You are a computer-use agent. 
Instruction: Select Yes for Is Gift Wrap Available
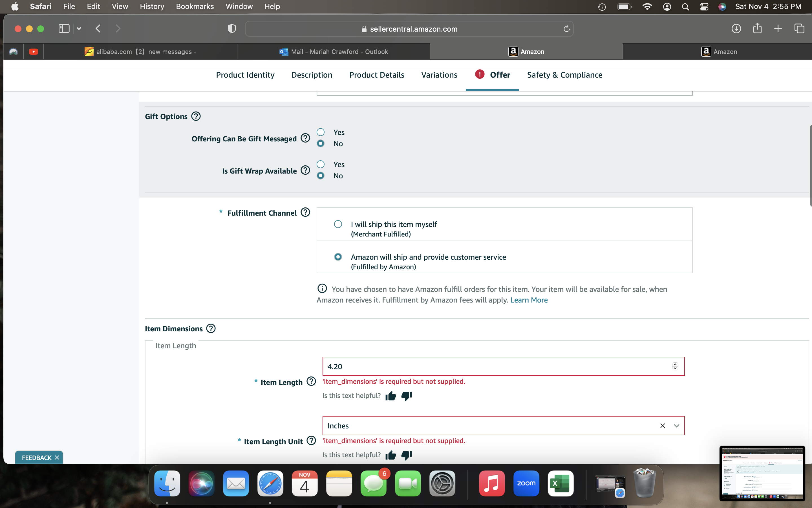[321, 164]
